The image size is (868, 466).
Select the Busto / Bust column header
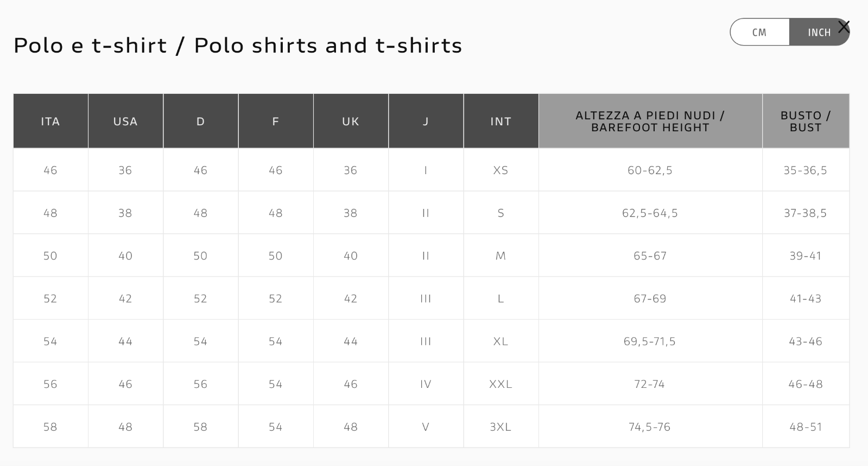806,122
